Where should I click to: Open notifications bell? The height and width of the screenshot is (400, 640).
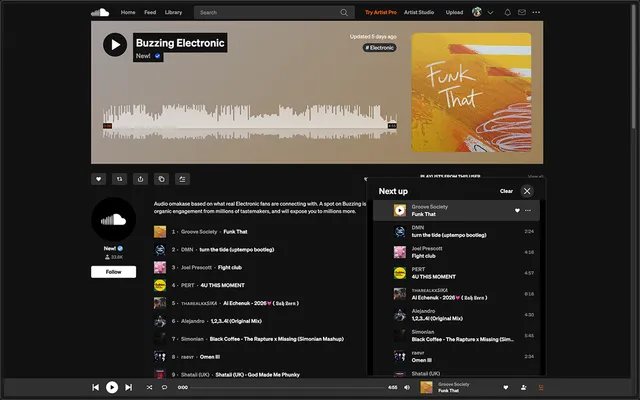[507, 12]
